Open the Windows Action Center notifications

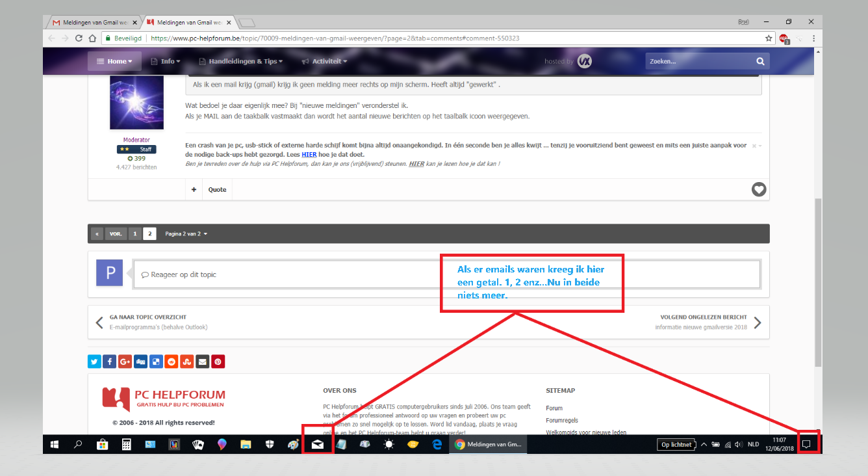pos(806,445)
